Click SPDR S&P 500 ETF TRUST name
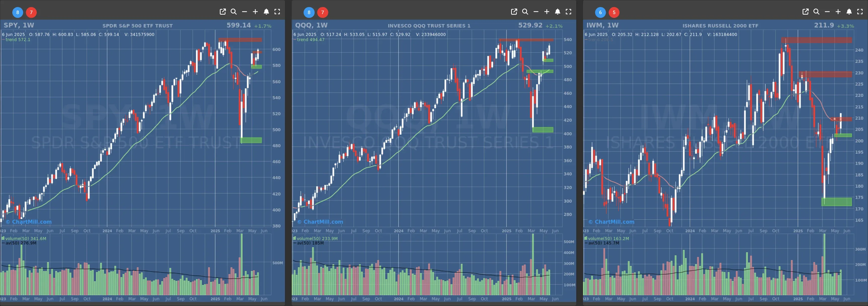 [138, 26]
